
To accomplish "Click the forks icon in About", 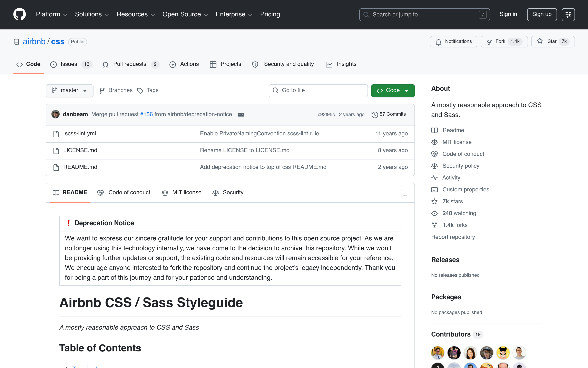I will (x=434, y=225).
